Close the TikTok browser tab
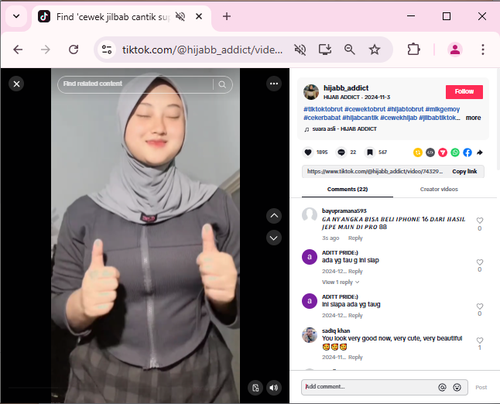Viewport: 500px width, 404px height. click(199, 16)
